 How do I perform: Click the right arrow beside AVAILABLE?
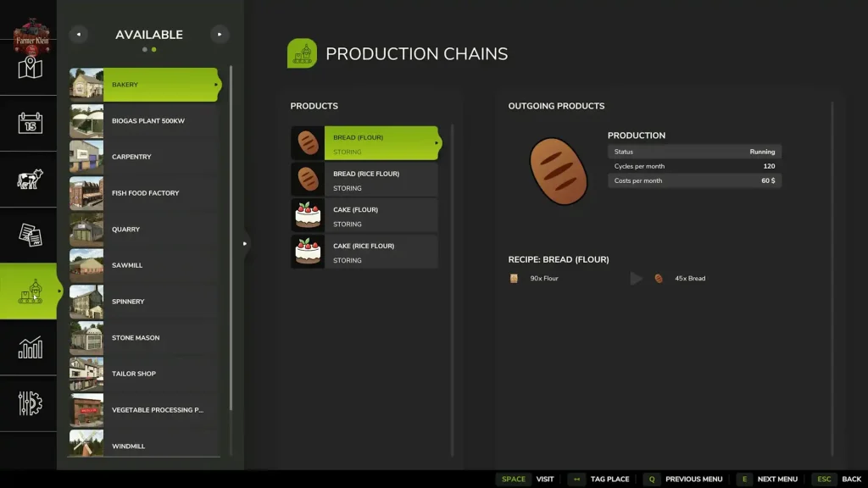[x=220, y=34]
